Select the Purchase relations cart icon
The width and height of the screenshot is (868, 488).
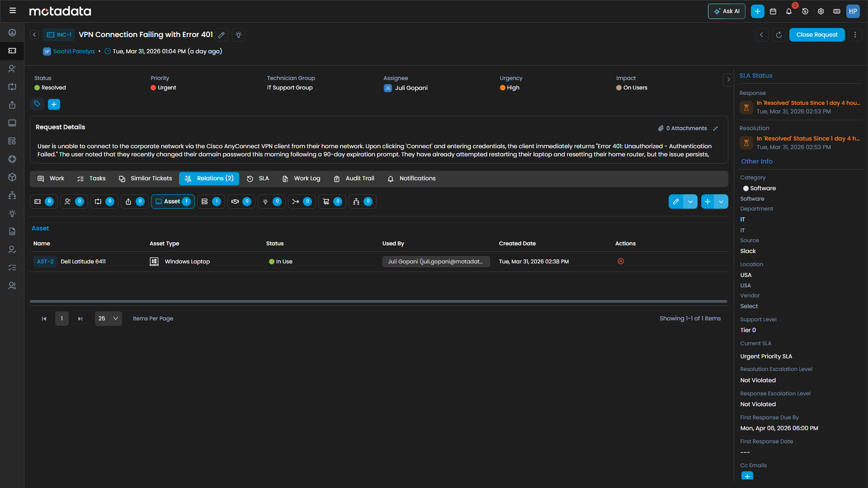pyautogui.click(x=332, y=202)
